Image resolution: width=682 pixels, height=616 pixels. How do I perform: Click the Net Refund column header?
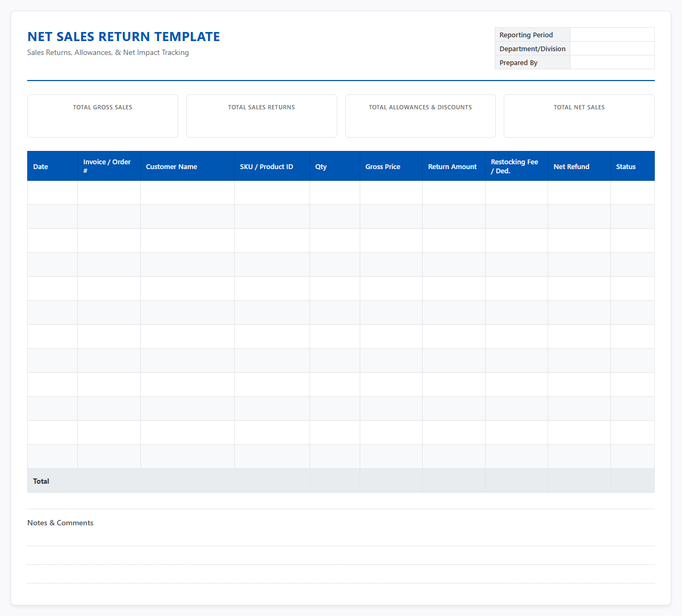click(x=579, y=166)
